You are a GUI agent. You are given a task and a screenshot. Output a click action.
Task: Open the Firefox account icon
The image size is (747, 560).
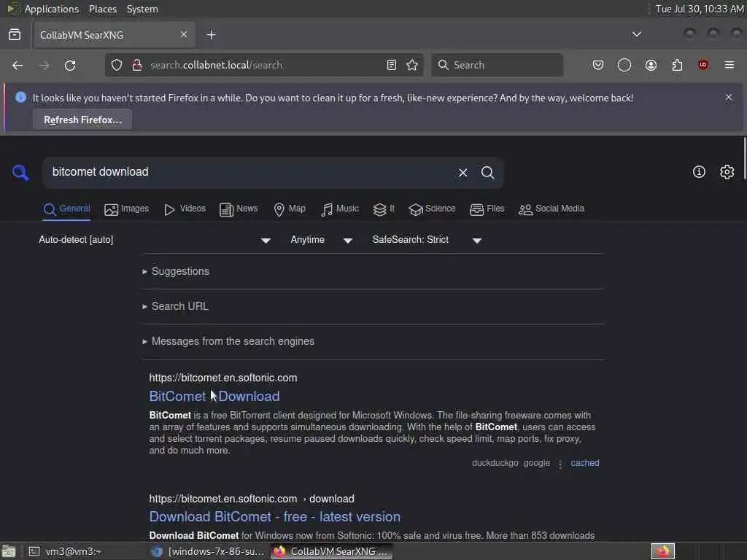pos(651,65)
